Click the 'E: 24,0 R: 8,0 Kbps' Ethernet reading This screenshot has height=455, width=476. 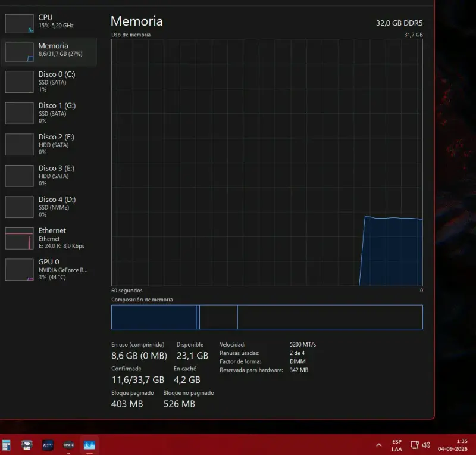[61, 246]
